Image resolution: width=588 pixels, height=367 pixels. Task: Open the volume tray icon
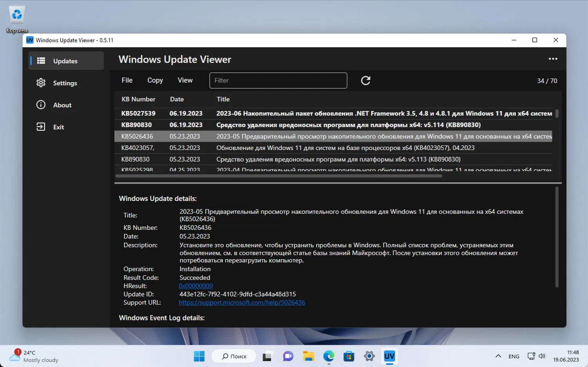point(542,356)
